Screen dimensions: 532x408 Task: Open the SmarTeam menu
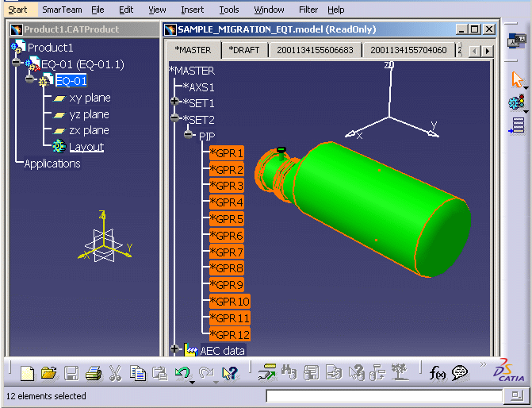click(x=62, y=10)
